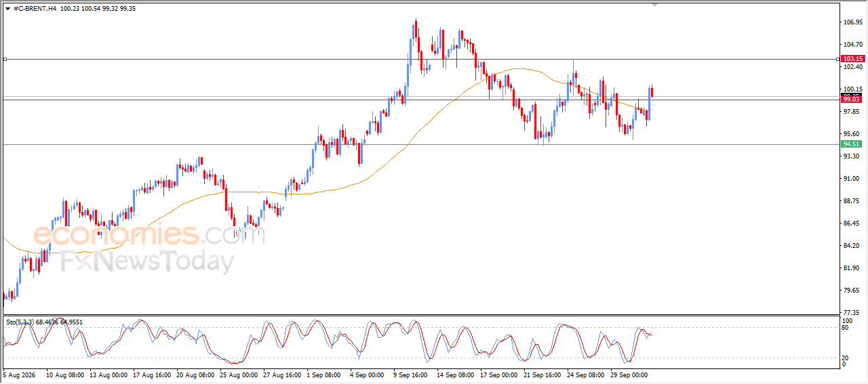Image resolution: width=868 pixels, height=384 pixels.
Task: Click the 27 Aug 16:00 time label
Action: [282, 374]
